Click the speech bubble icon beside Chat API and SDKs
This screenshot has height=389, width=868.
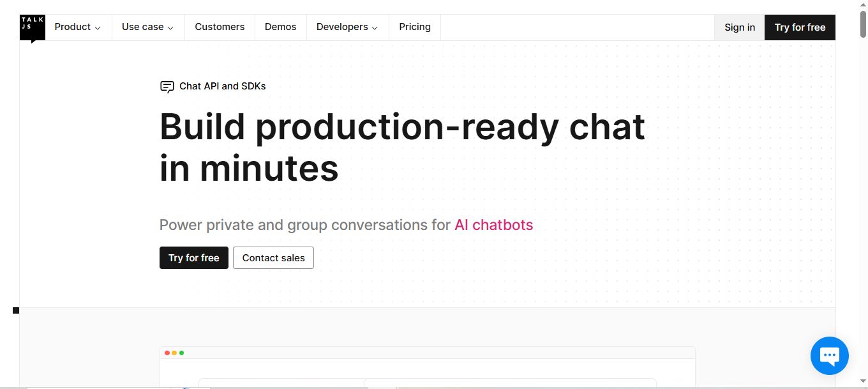coord(167,86)
